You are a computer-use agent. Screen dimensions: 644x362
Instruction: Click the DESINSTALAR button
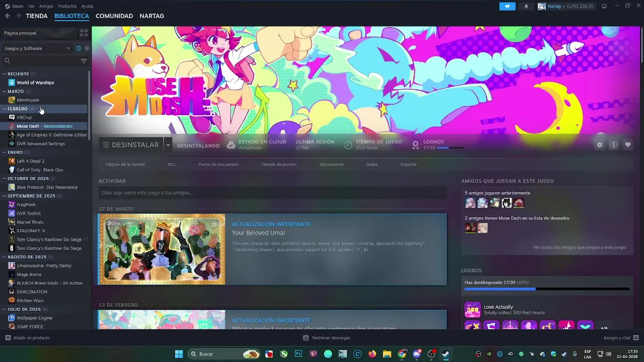click(x=131, y=145)
